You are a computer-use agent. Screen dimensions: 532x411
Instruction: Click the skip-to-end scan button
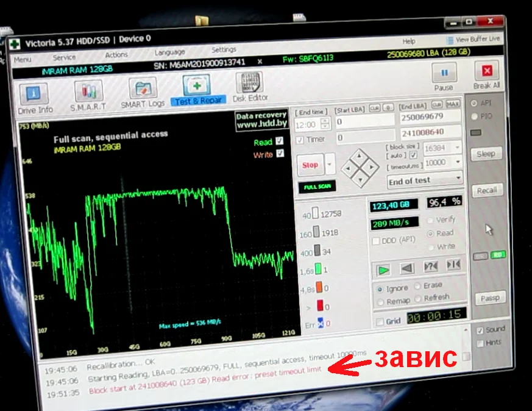(453, 264)
